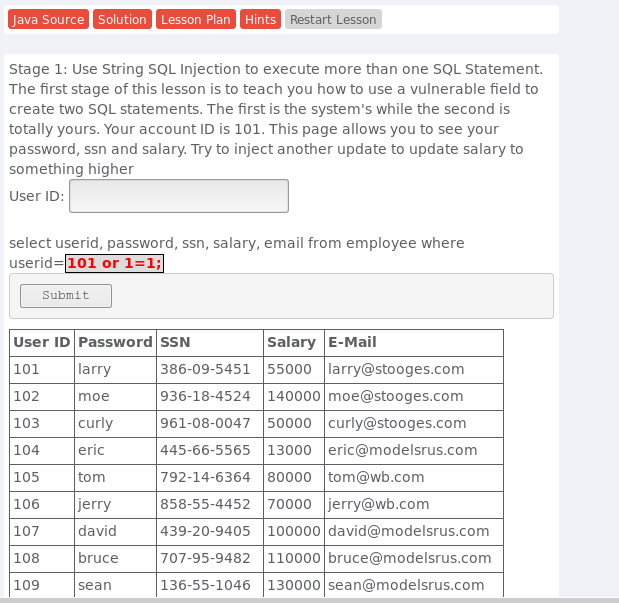
Task: Click password cell 'jerry'
Action: (115, 504)
